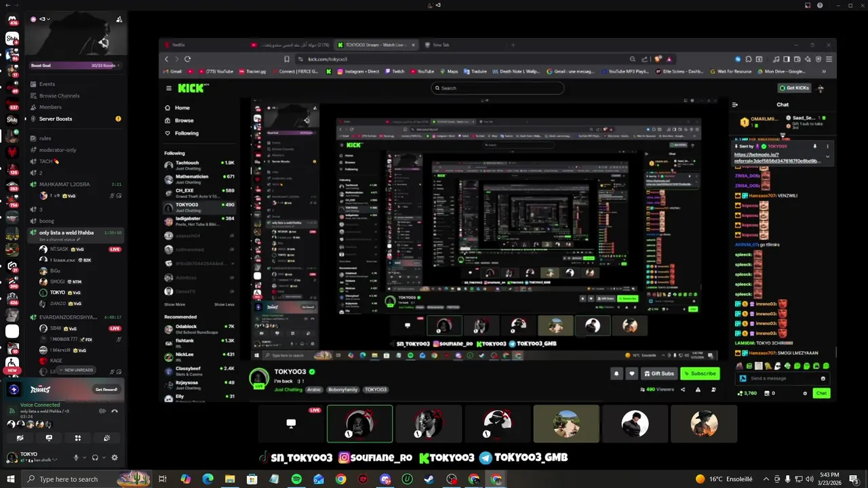Open Discord direct messages home icon
This screenshot has width=868, height=488.
(12, 20)
